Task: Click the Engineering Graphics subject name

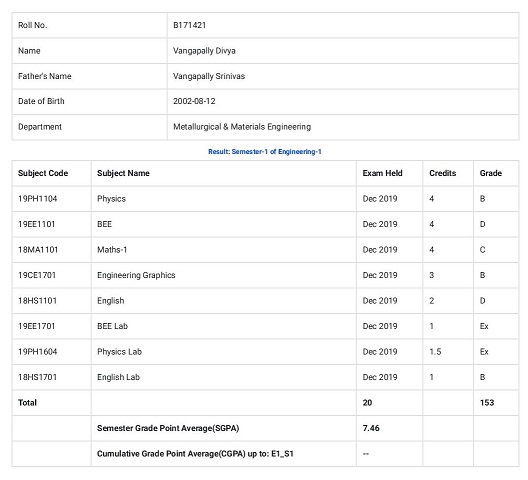Action: 136,276
